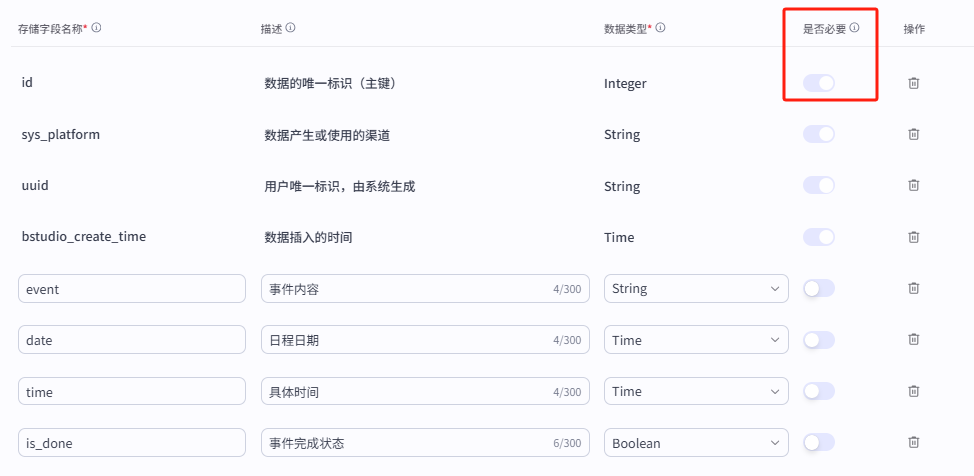
Task: Remove the event field using trash icon
Action: (913, 288)
